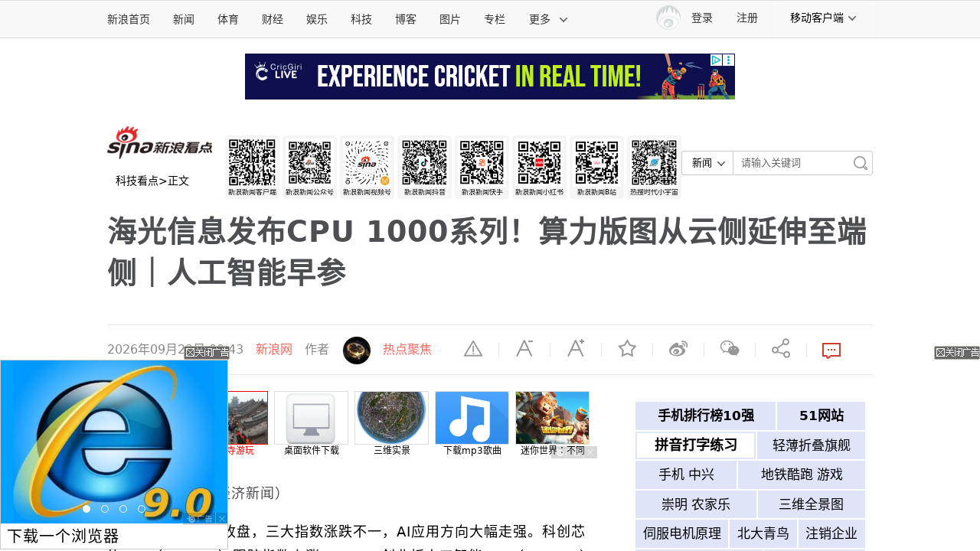Image resolution: width=980 pixels, height=551 pixels.
Task: Click the 新浪新闻抖音 QR code
Action: [x=424, y=163]
